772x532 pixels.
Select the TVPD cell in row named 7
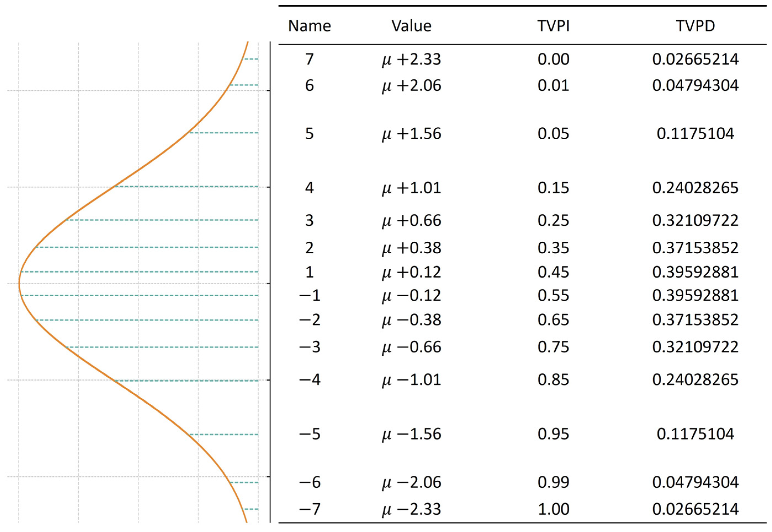[x=695, y=59]
